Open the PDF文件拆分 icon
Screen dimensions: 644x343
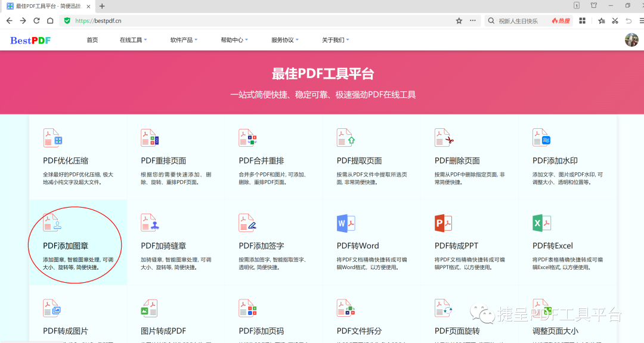coord(346,308)
